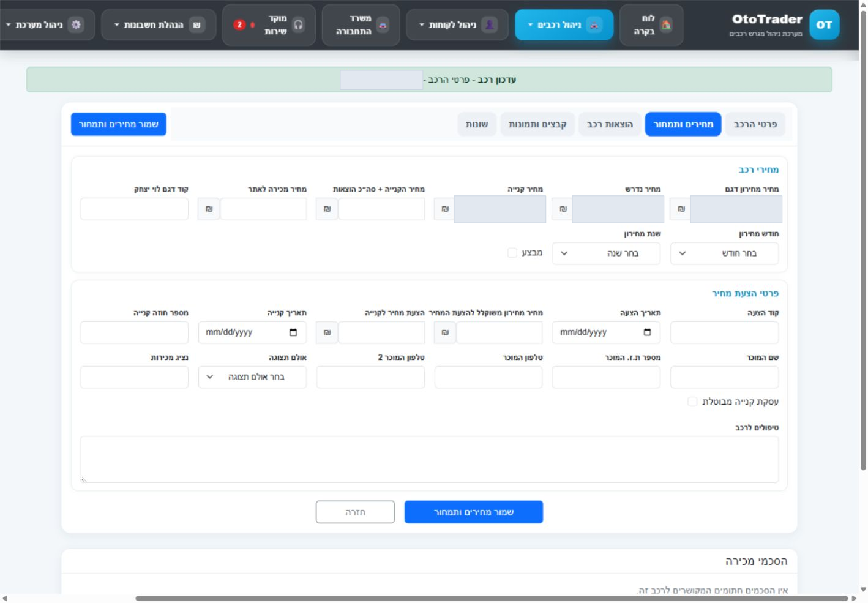Expand the הנהלת חשבונות menu

tap(159, 25)
